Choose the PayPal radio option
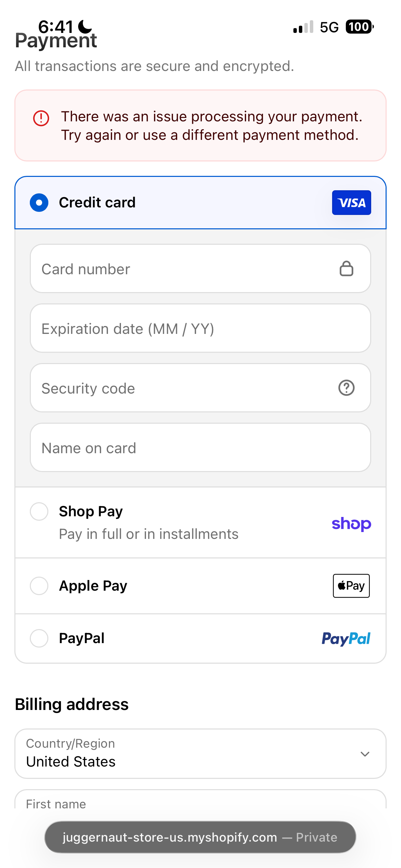The image size is (401, 868). point(39,638)
